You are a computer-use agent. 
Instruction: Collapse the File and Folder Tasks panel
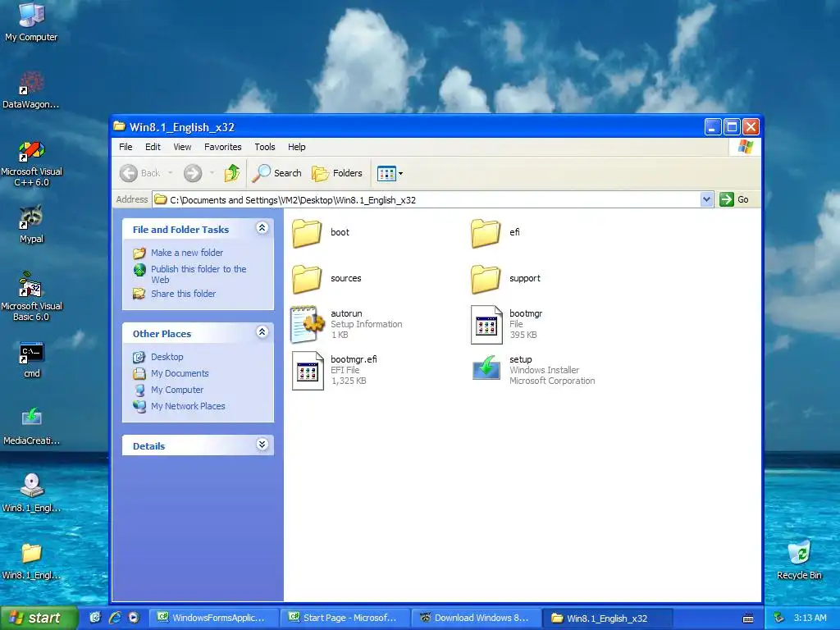coord(262,228)
